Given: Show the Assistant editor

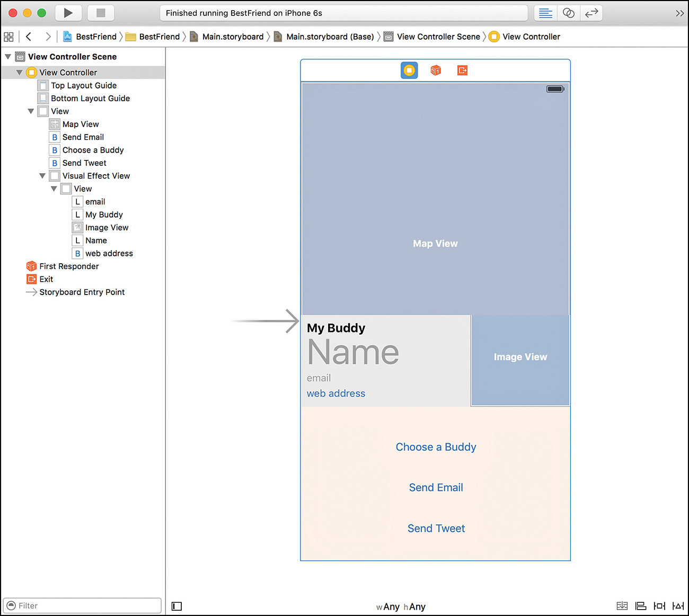Looking at the screenshot, I should (x=569, y=13).
